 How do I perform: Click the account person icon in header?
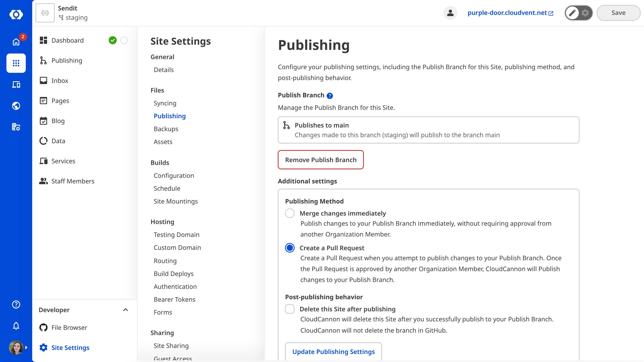click(450, 13)
